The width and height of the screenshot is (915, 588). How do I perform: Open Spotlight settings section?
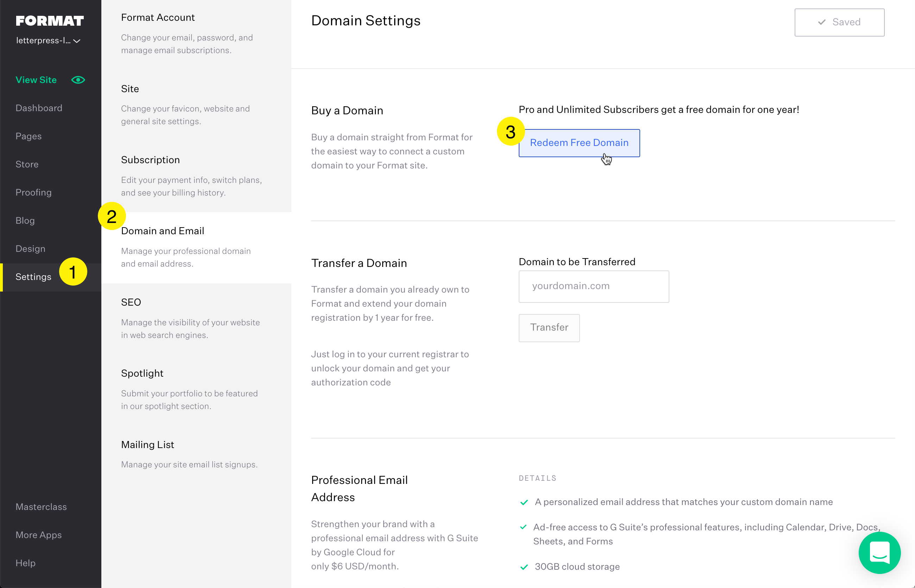coord(142,373)
